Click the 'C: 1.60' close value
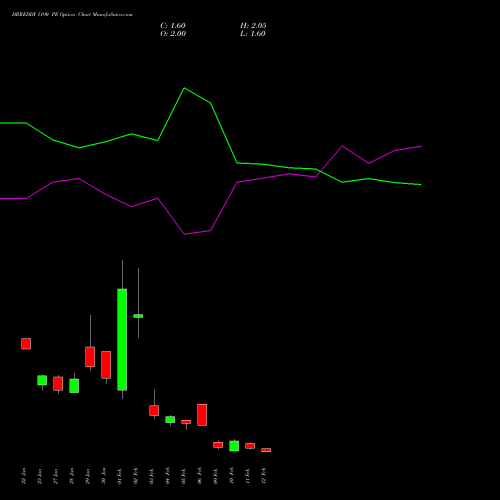 pos(173,26)
